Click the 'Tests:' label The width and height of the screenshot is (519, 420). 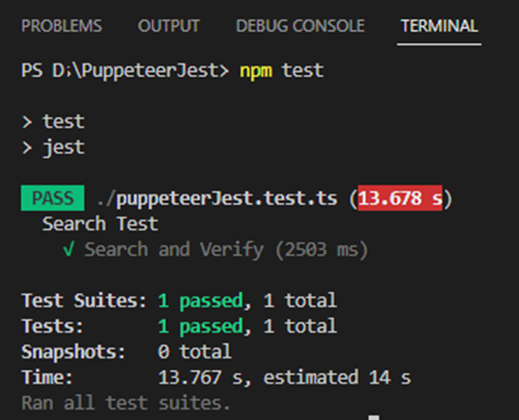click(x=52, y=327)
